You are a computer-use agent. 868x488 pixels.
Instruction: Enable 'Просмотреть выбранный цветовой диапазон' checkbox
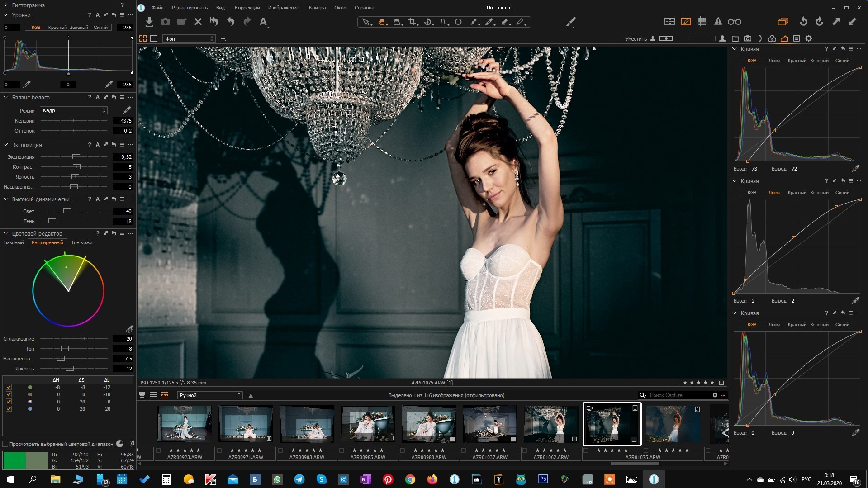point(5,444)
